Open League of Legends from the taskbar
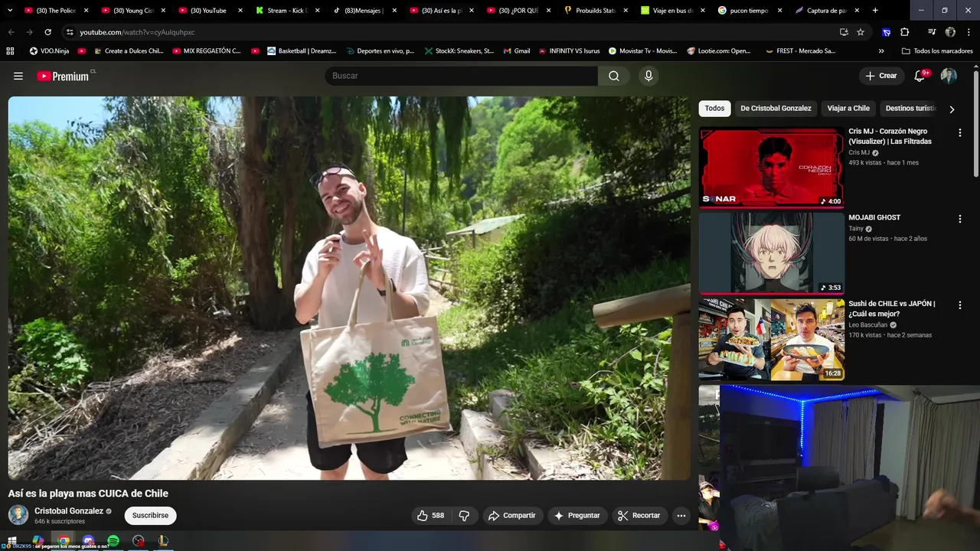The height and width of the screenshot is (551, 980). pyautogui.click(x=163, y=541)
